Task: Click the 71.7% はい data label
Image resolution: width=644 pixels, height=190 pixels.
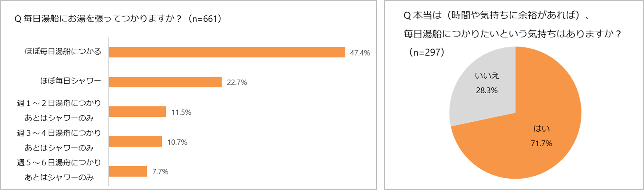Action: coord(541,143)
